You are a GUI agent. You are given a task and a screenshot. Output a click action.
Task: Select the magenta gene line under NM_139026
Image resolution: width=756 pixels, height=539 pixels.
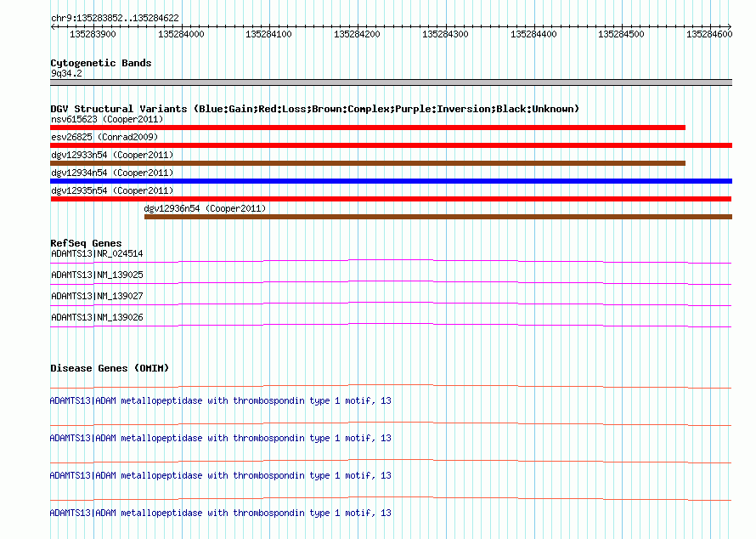click(391, 326)
